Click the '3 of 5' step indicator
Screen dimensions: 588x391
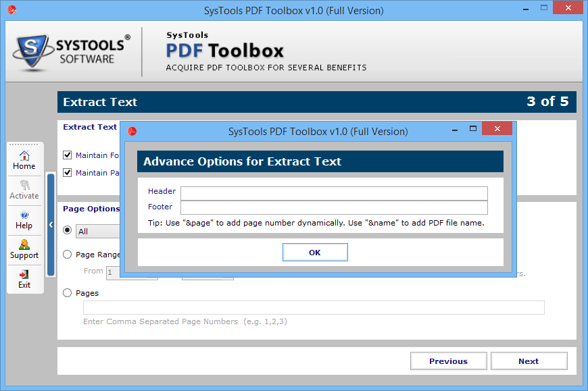(547, 101)
